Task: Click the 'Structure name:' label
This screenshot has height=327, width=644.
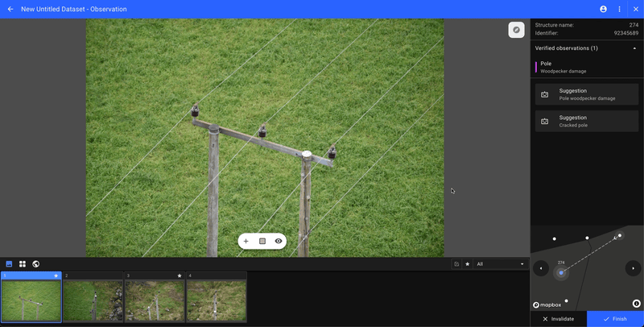Action: pos(555,25)
